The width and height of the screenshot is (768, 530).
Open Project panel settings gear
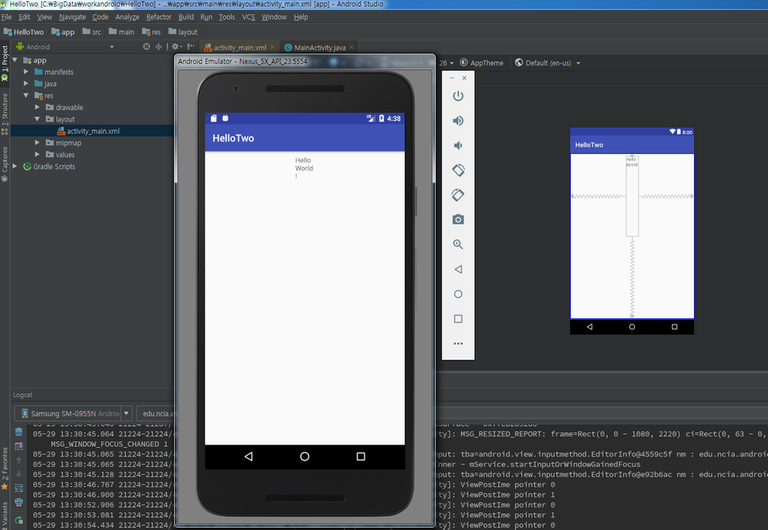[x=176, y=47]
